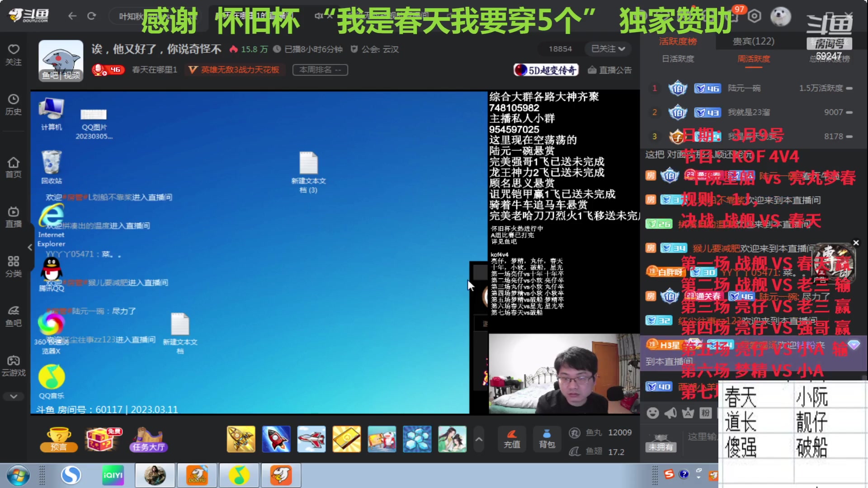This screenshot has width=868, height=488.
Task: Switch to the 贵宾(122) tab
Action: (754, 42)
